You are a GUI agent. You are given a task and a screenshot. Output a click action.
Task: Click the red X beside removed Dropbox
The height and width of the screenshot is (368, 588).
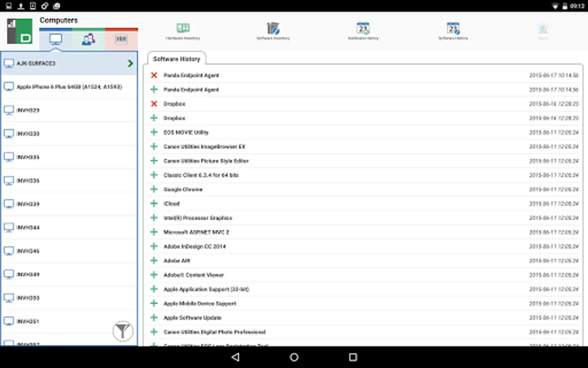coord(154,103)
